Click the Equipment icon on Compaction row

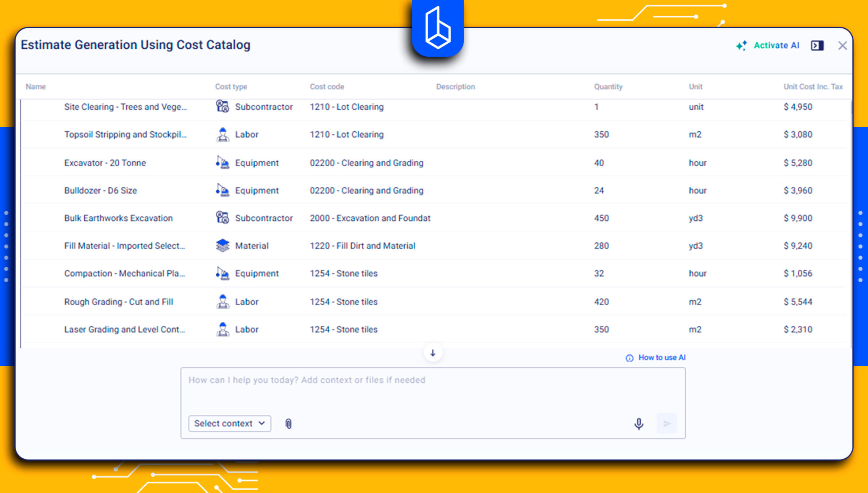click(x=222, y=273)
